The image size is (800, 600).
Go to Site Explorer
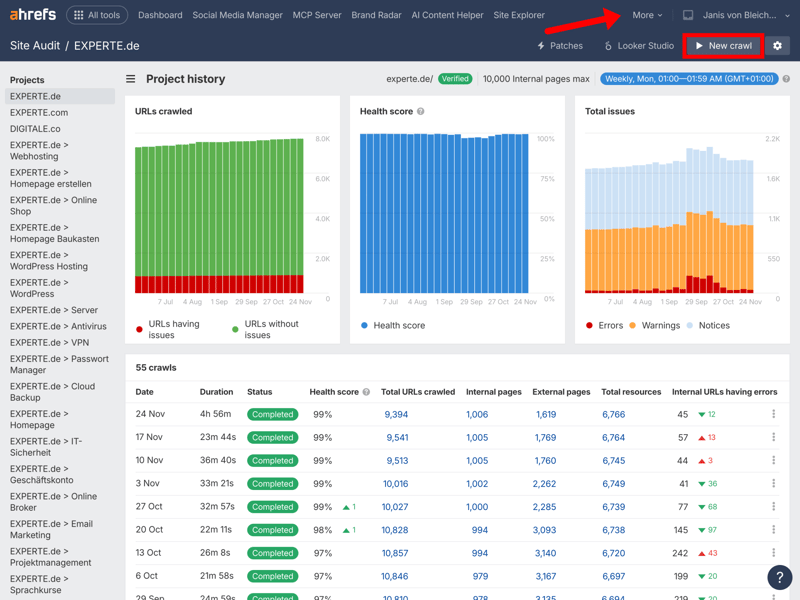[519, 15]
